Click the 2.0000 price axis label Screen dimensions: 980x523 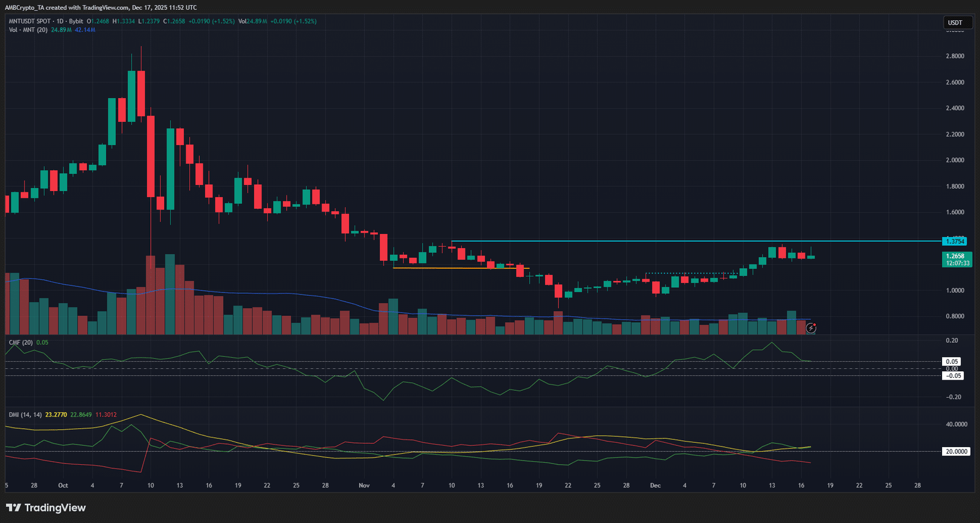pos(955,160)
